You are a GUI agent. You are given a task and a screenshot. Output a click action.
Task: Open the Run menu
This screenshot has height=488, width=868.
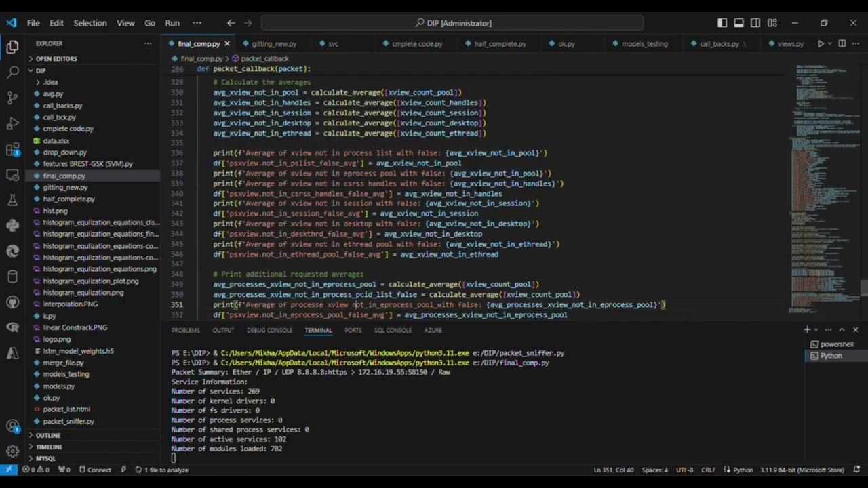[172, 23]
